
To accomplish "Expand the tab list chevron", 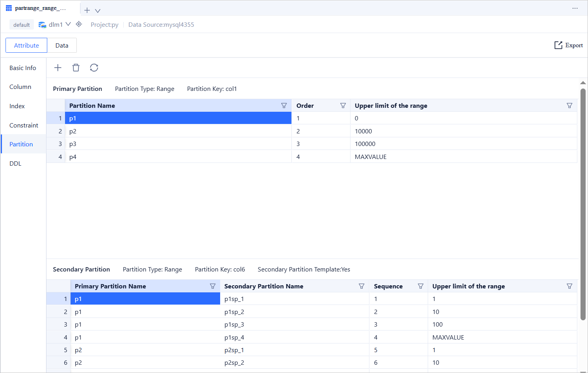I will (98, 11).
